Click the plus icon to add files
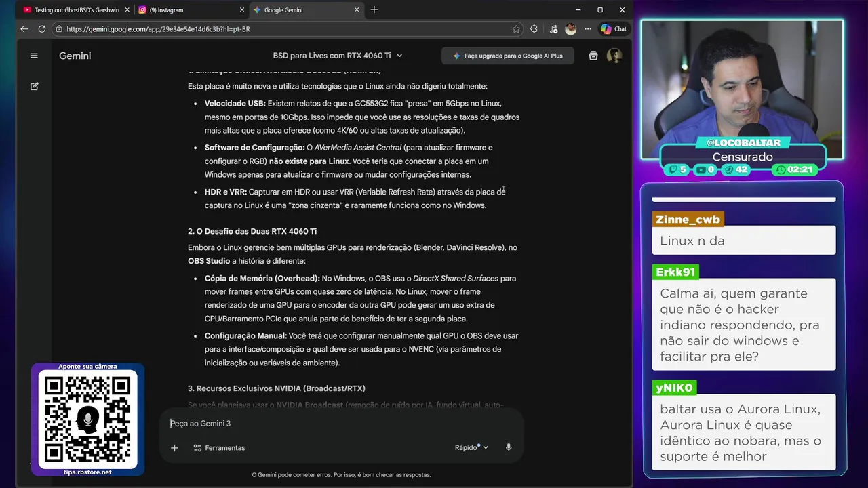 click(174, 447)
